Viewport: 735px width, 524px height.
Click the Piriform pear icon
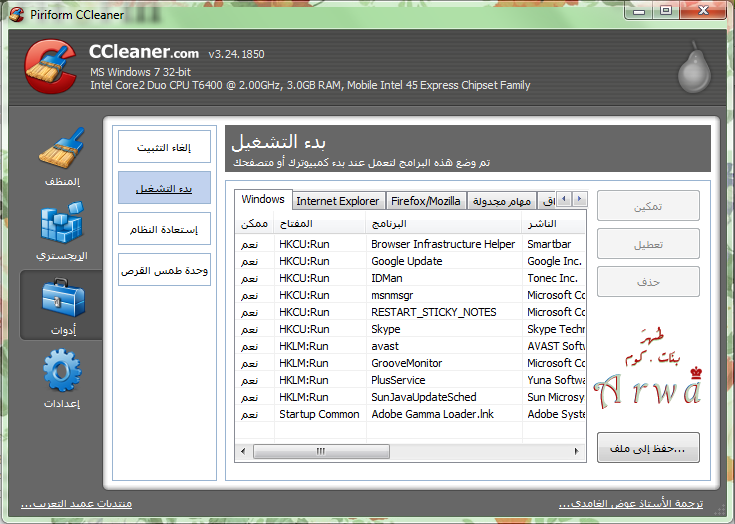[x=691, y=69]
